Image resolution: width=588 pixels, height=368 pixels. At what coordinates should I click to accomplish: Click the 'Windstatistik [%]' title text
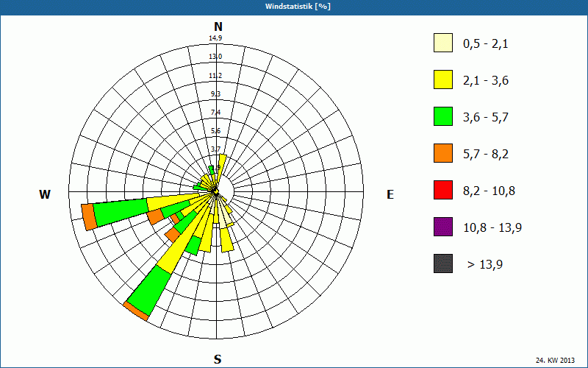click(298, 7)
